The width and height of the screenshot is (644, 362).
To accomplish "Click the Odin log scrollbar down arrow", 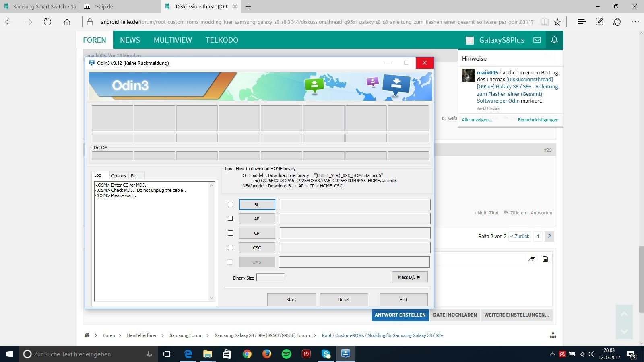I will [x=212, y=298].
